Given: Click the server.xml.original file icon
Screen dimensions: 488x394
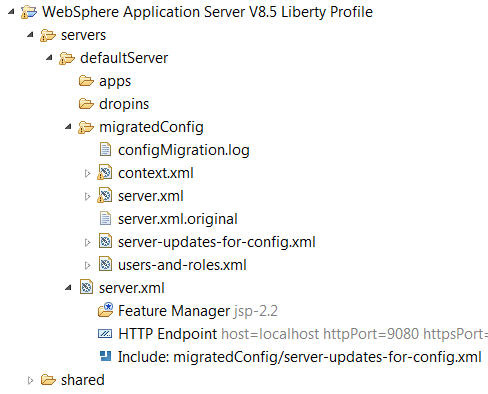Looking at the screenshot, I should [105, 219].
